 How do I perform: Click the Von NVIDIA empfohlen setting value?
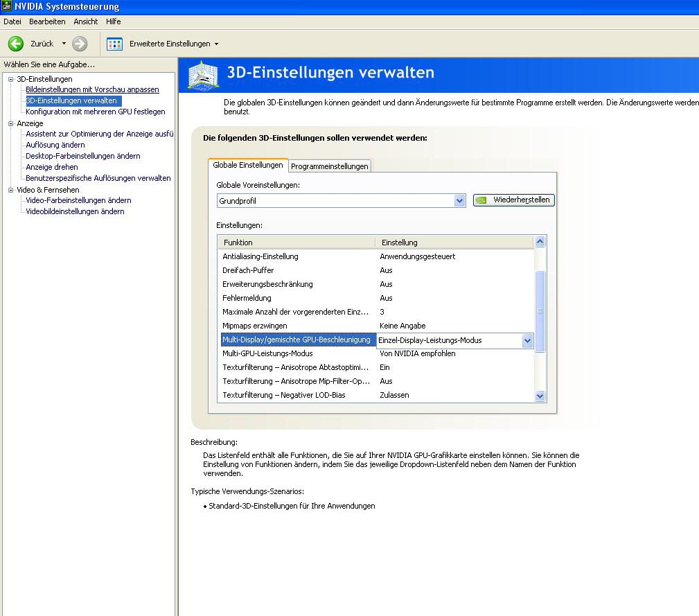pyautogui.click(x=418, y=354)
